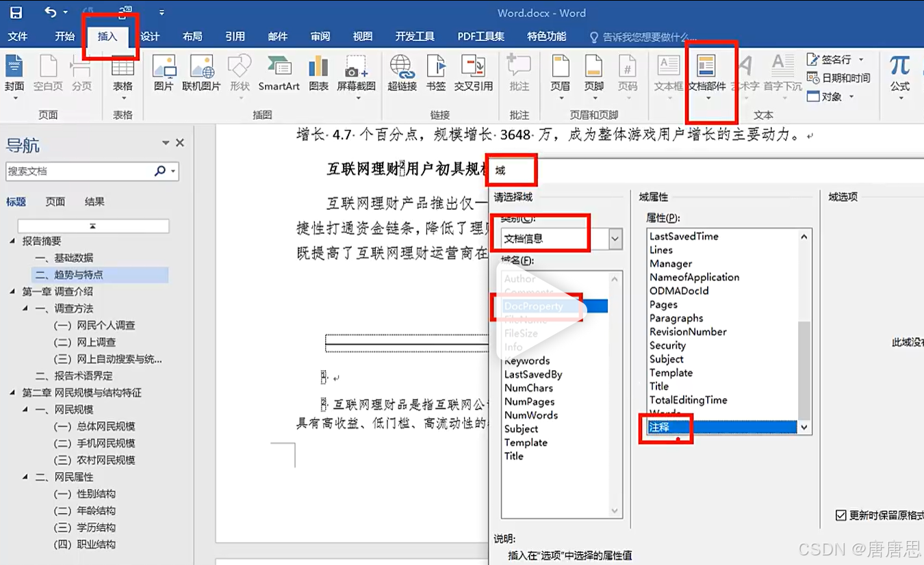Image resolution: width=924 pixels, height=565 pixels.
Task: Collapse the 报告摘要 heading
Action: pos(12,241)
